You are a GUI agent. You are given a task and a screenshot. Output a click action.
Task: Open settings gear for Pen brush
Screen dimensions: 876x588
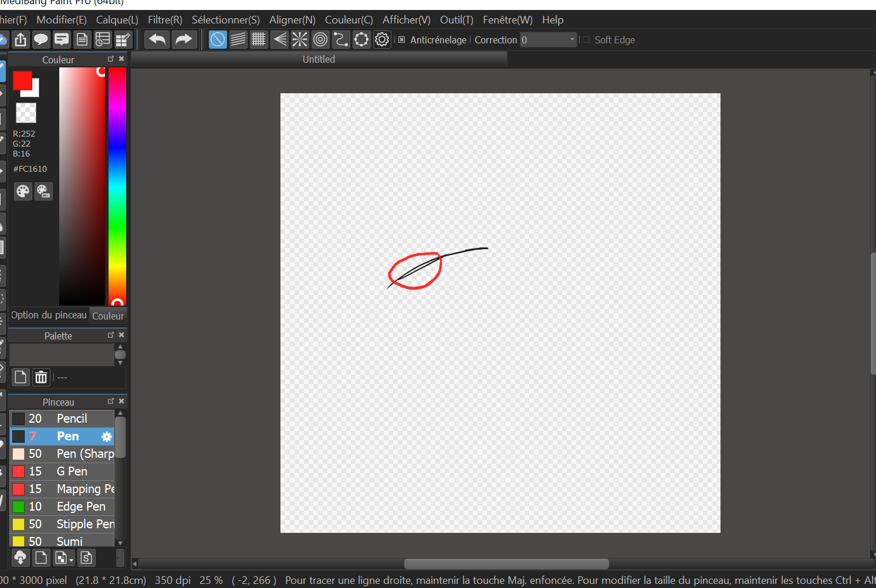tap(106, 436)
